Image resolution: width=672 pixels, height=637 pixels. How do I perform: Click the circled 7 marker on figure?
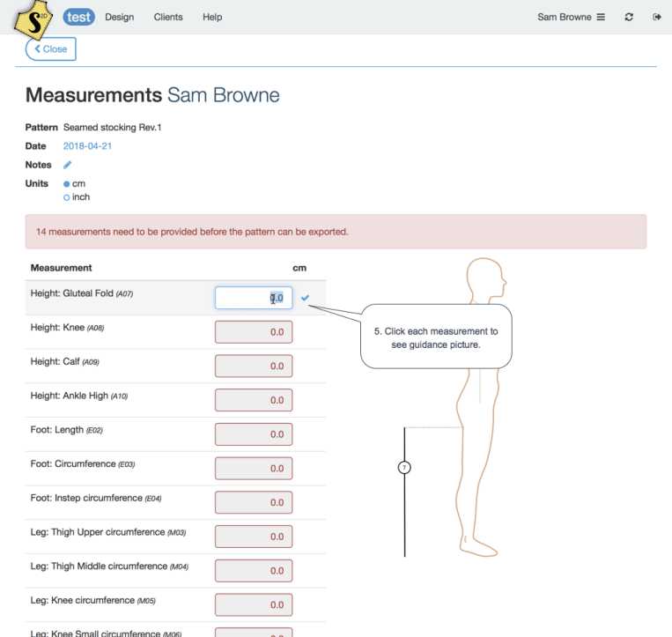(x=404, y=467)
